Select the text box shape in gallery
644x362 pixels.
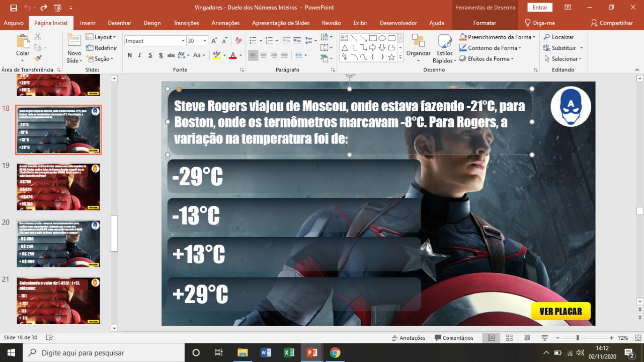coord(345,38)
